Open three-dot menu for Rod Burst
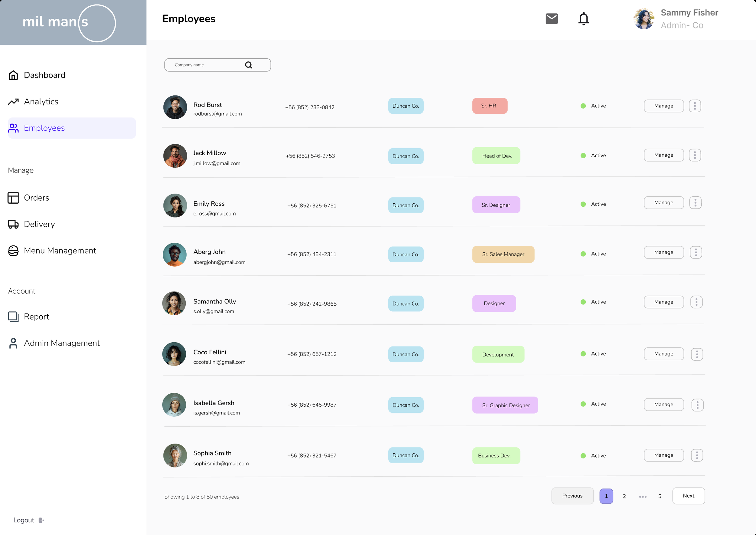Image resolution: width=756 pixels, height=535 pixels. pyautogui.click(x=695, y=106)
